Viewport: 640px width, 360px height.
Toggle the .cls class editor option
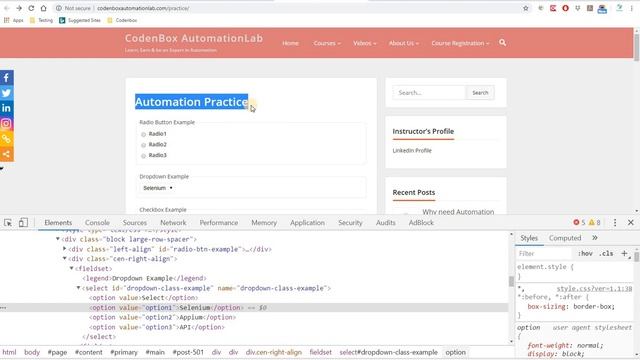606,253
